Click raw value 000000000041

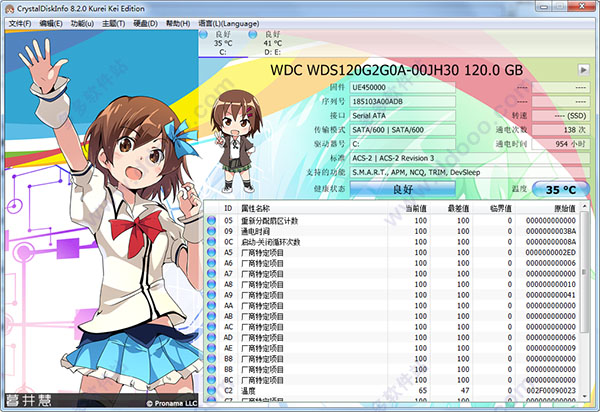551,295
